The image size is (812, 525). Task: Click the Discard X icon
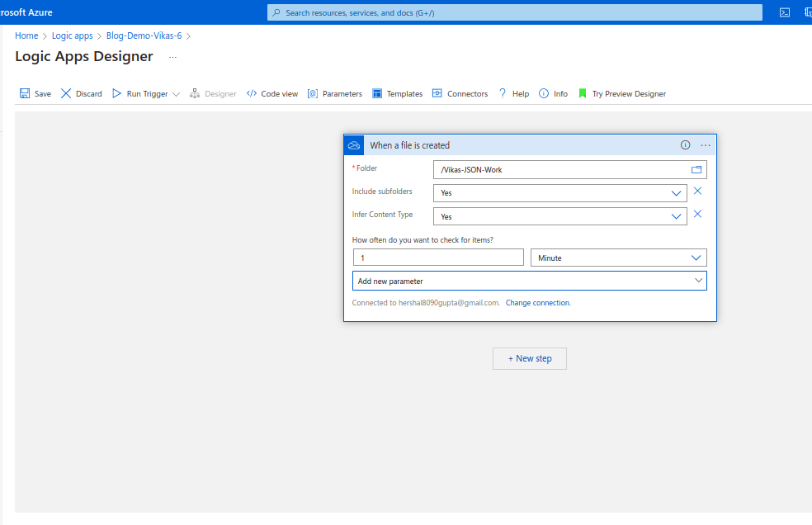(x=66, y=93)
